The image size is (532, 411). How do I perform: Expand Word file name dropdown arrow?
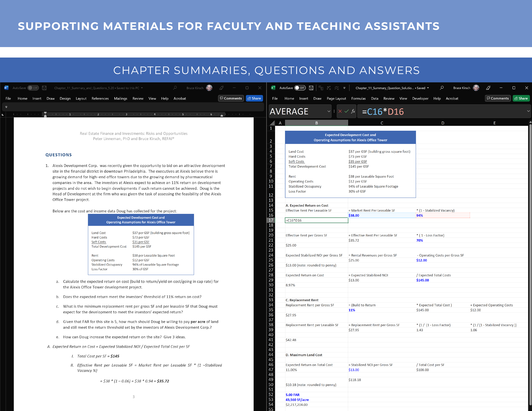pyautogui.click(x=142, y=88)
